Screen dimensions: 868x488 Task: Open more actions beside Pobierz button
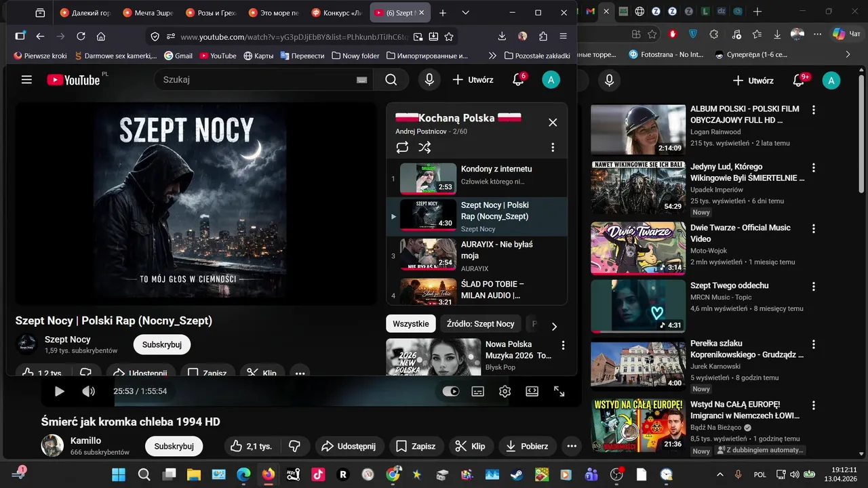point(572,446)
